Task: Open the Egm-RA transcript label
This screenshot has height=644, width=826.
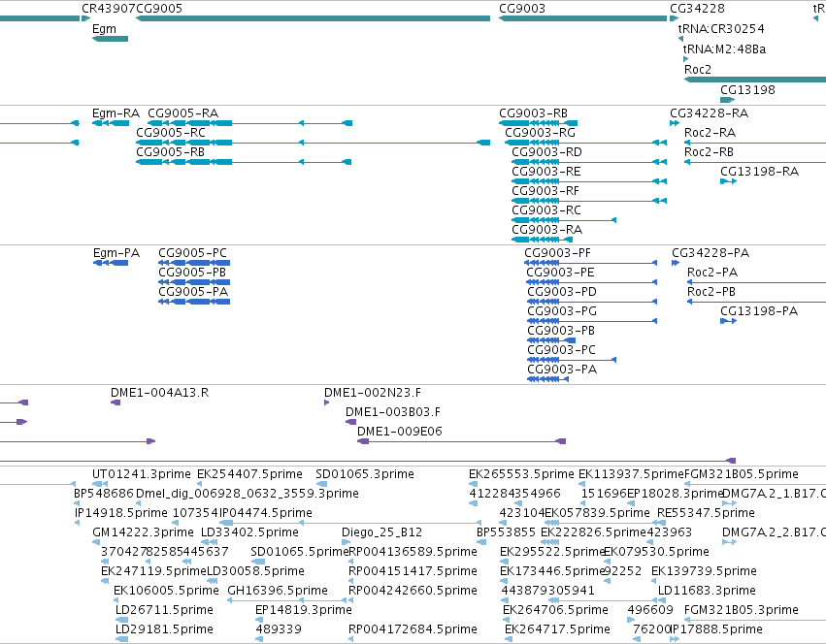Action: [116, 113]
